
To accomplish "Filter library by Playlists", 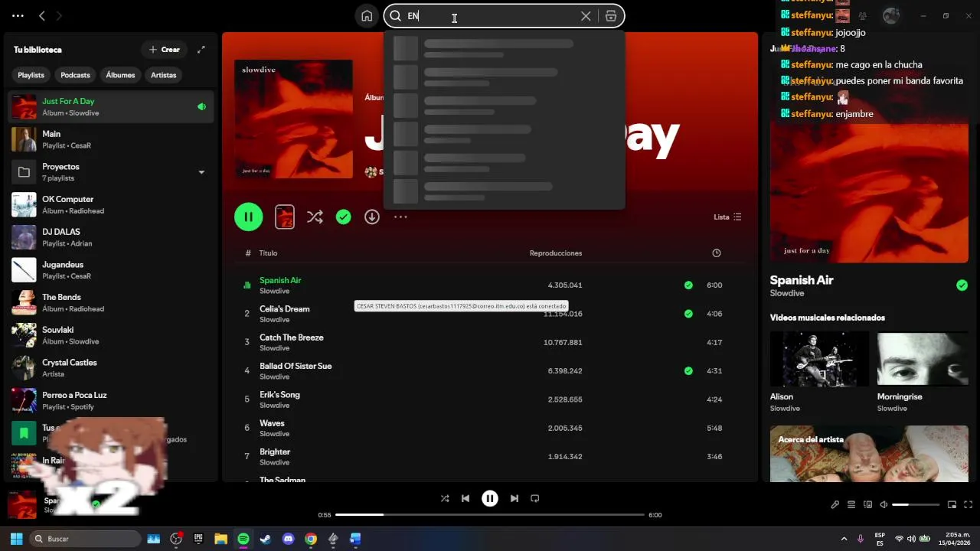I will point(31,75).
